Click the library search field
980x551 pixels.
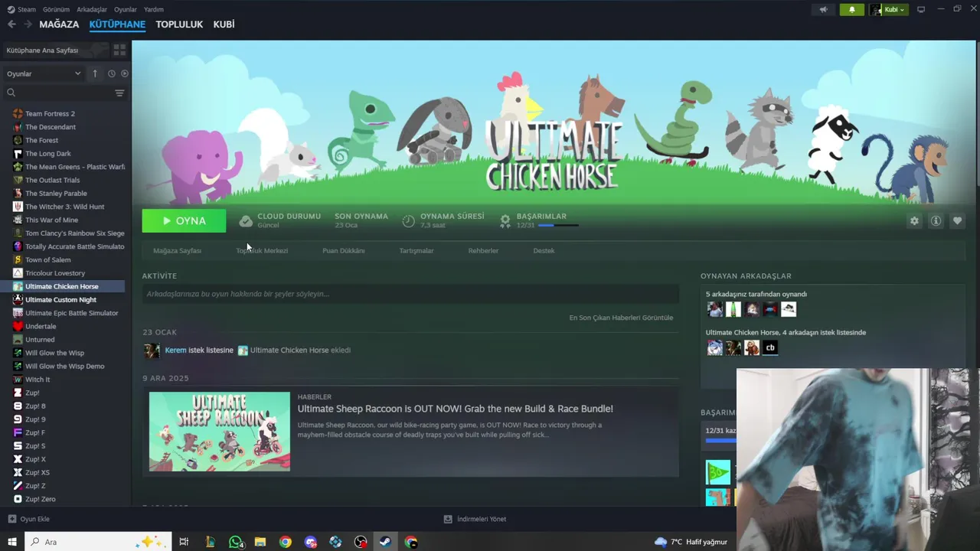click(x=58, y=93)
